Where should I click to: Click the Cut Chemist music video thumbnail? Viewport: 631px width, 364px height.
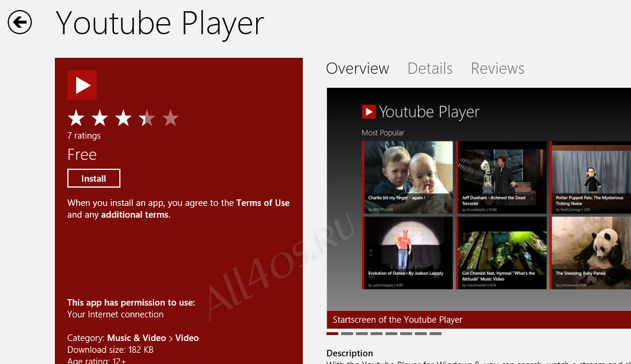tap(501, 253)
